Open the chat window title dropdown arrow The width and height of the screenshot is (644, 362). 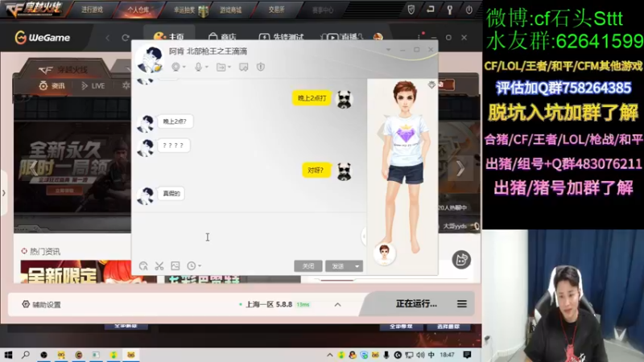(388, 50)
